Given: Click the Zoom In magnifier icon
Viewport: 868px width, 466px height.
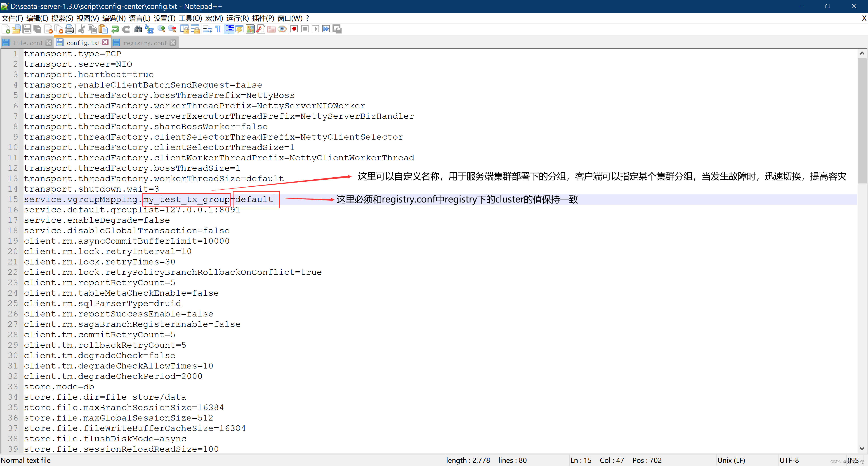Looking at the screenshot, I should tap(161, 29).
